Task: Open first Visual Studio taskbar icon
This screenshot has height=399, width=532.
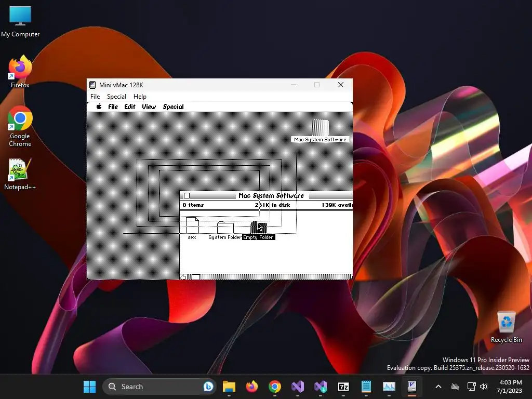Action: pos(298,387)
